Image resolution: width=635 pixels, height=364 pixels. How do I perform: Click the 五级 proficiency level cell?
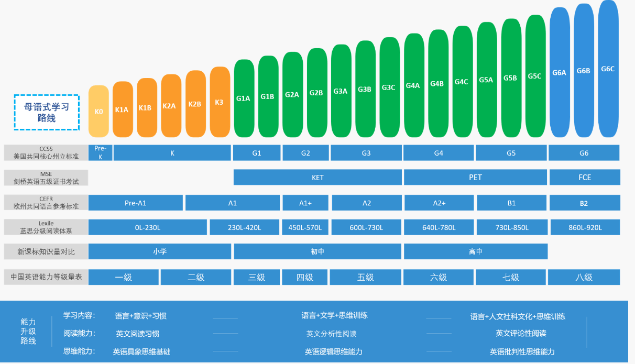(x=365, y=277)
